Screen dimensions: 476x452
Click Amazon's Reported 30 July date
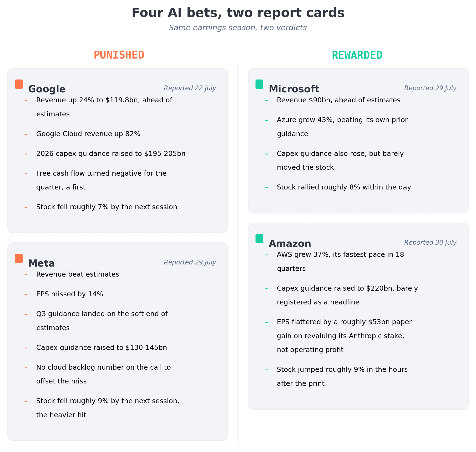[x=430, y=243]
